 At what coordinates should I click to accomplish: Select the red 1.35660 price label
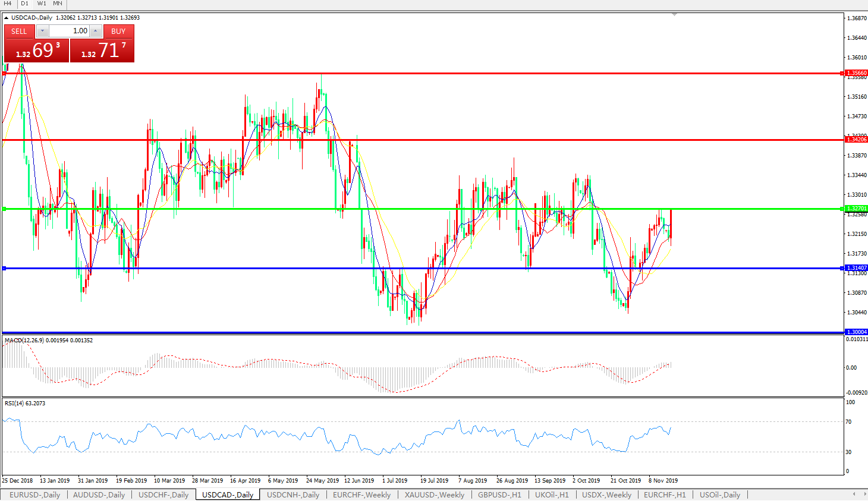[x=856, y=73]
